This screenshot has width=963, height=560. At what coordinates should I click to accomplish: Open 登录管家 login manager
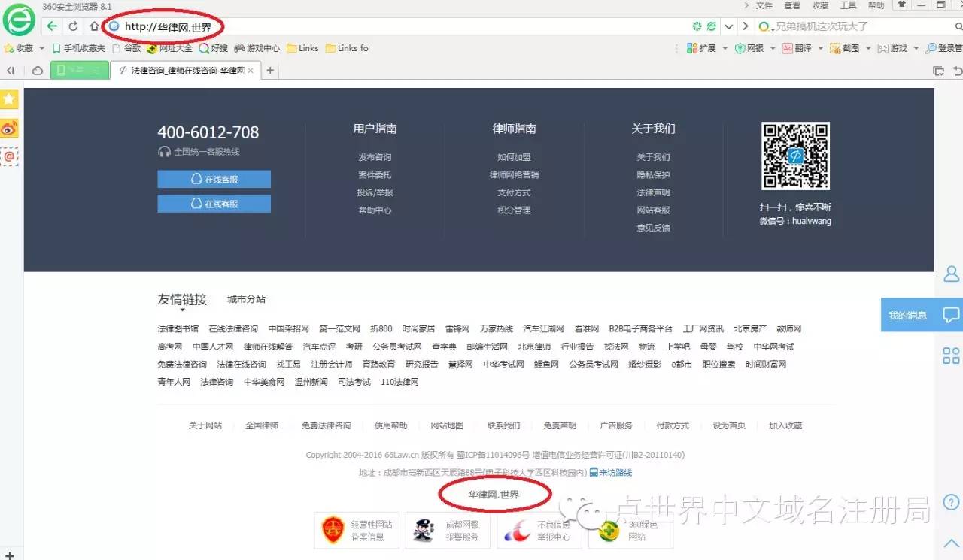944,48
